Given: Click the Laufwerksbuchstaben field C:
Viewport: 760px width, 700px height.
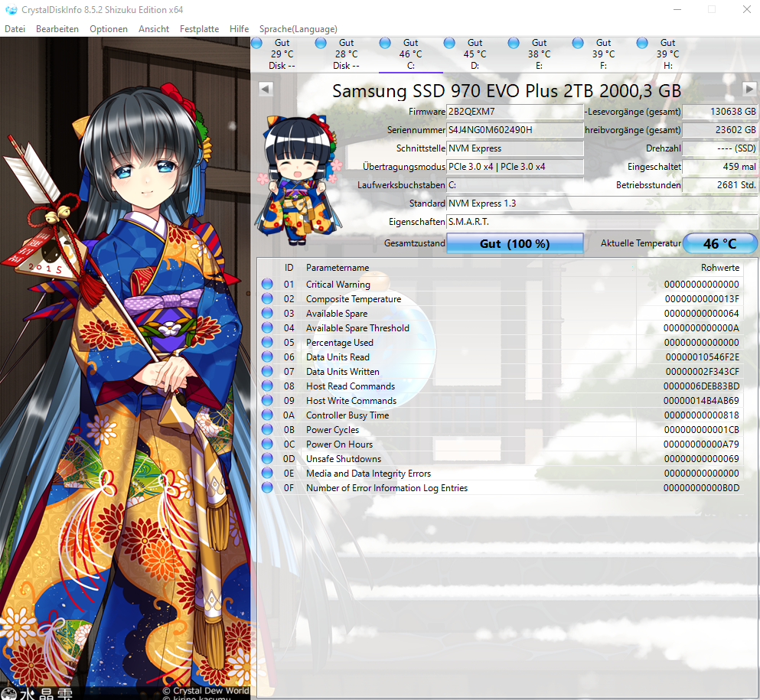Looking at the screenshot, I should (x=515, y=185).
